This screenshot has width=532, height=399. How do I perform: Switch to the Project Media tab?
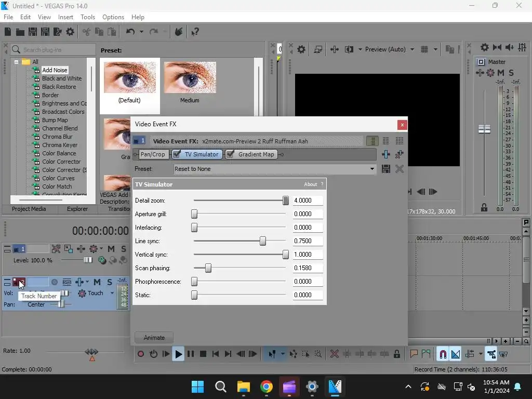tap(29, 209)
